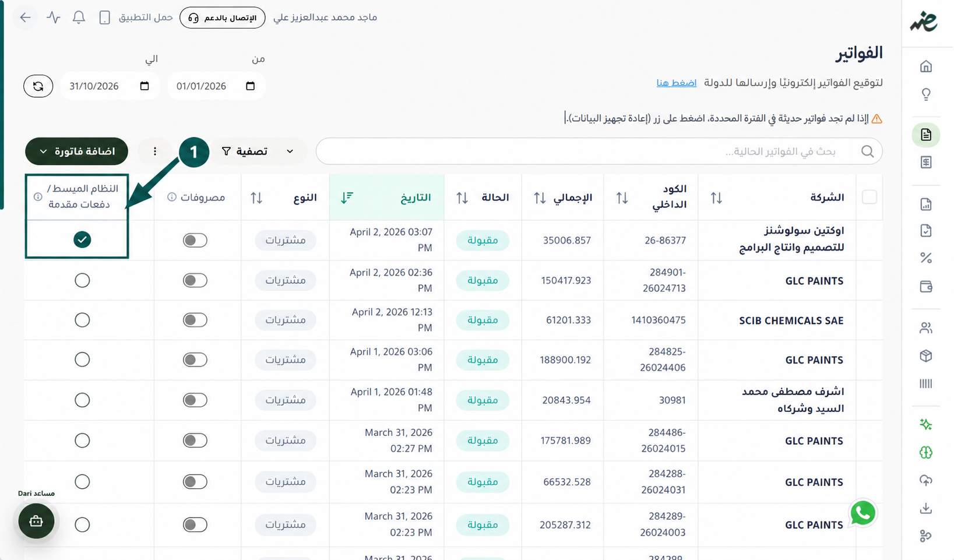Click the refresh data button near dates

[38, 86]
